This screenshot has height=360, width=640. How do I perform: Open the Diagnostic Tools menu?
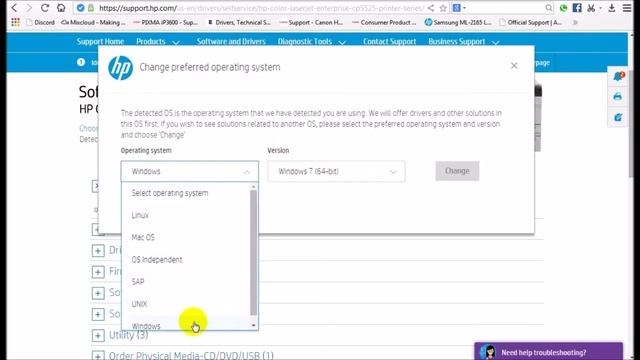click(312, 42)
